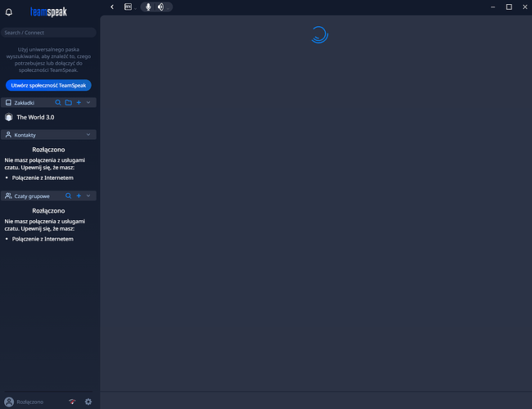
Task: Click Połączenie z Internetem under Kontakty
Action: click(x=43, y=178)
